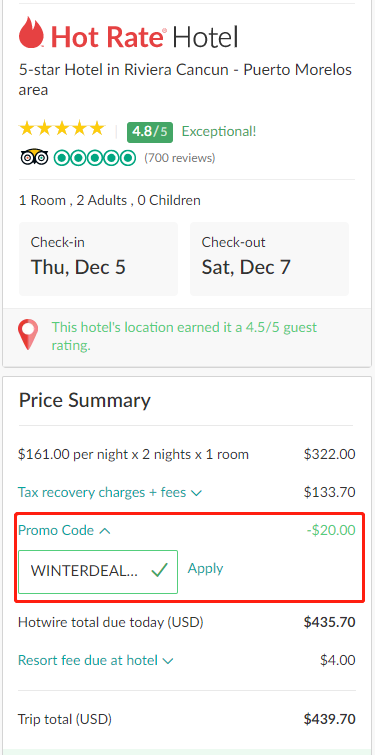The image size is (375, 755).
Task: Click the (700 reviews) text
Action: [180, 158]
